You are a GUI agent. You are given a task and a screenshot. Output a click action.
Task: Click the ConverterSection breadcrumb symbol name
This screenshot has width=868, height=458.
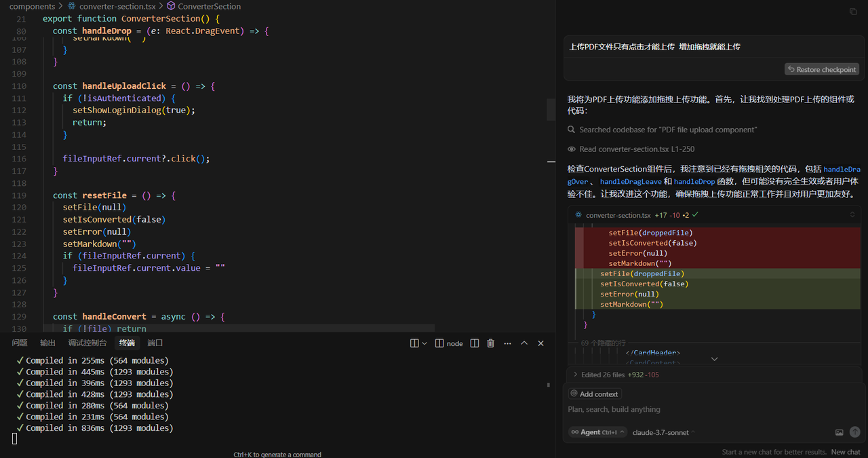[x=210, y=6]
